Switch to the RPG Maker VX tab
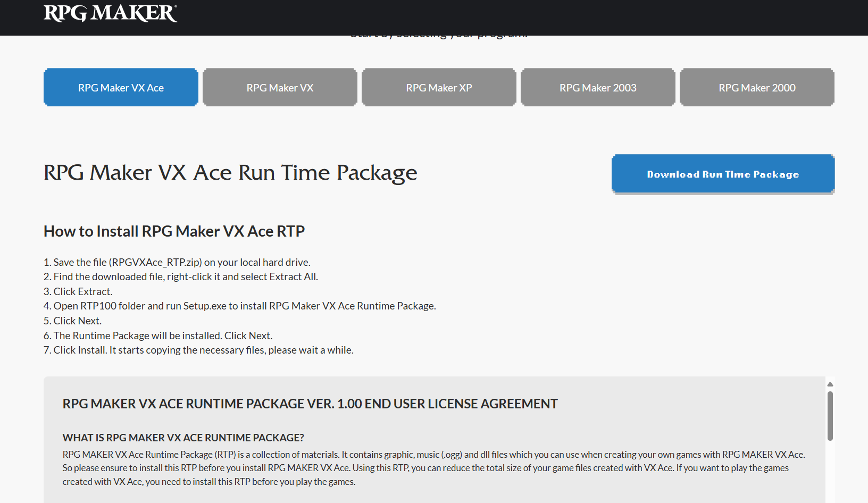Screen dimensions: 868x503 pyautogui.click(x=280, y=88)
